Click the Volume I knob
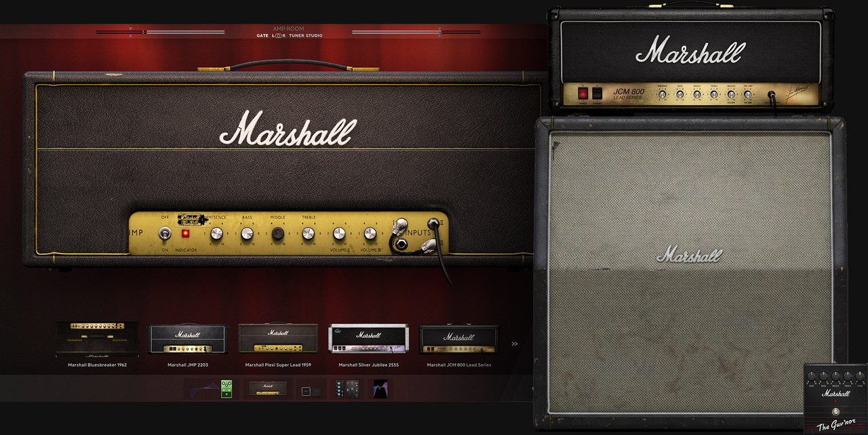This screenshot has width=868, height=435. (x=339, y=234)
